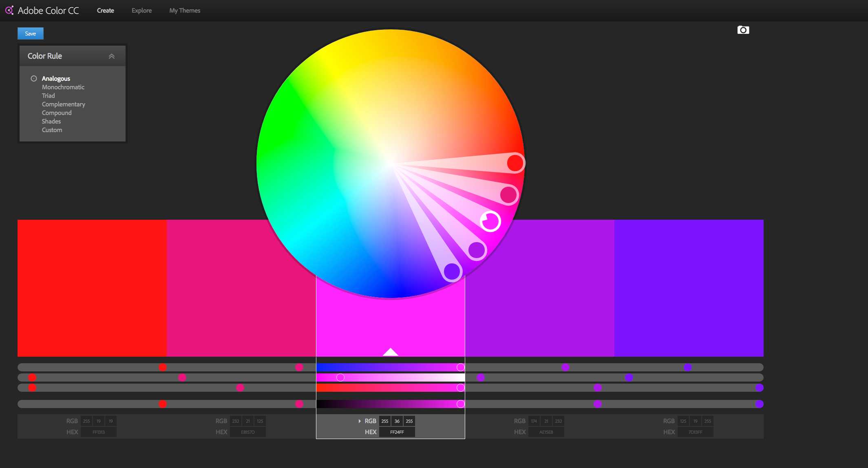
Task: Select the violet-blue handle on color wheel
Action: 452,272
